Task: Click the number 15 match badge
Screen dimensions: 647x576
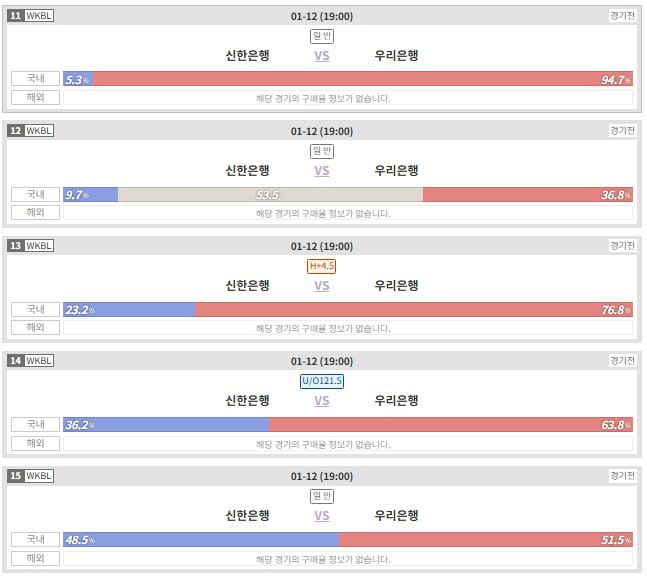Action: pos(15,476)
